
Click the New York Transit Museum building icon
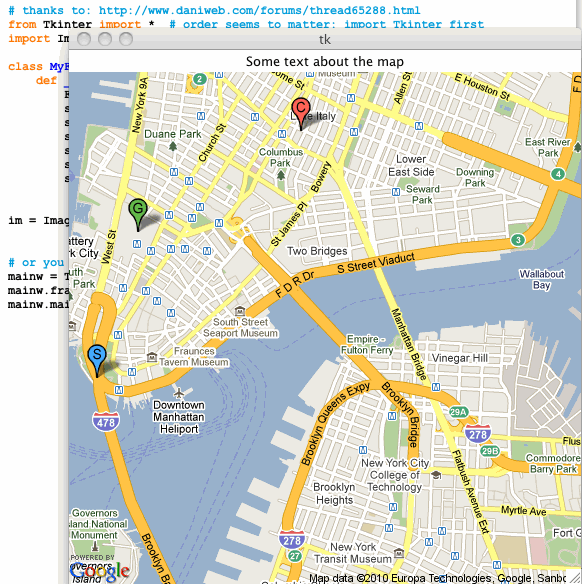[399, 553]
